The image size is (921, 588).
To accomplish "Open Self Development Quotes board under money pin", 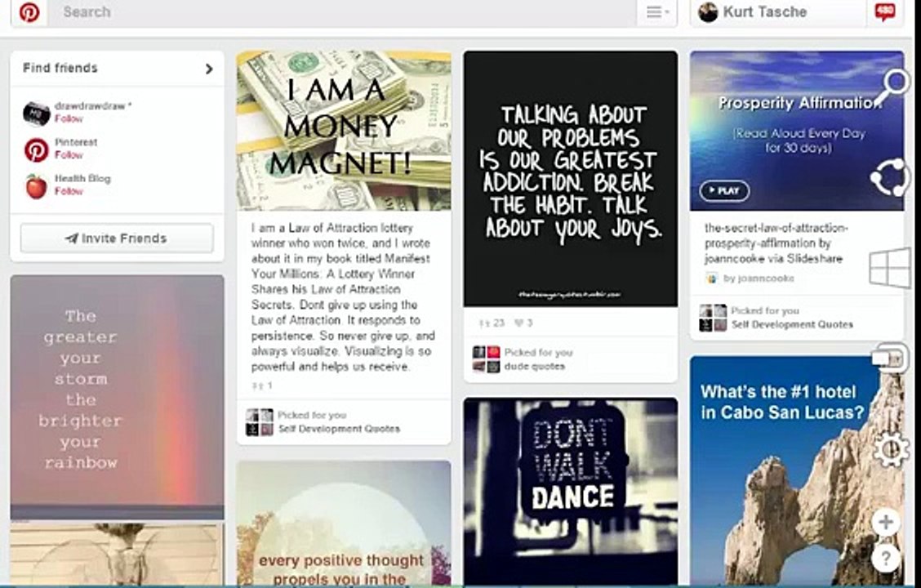I will [x=339, y=429].
